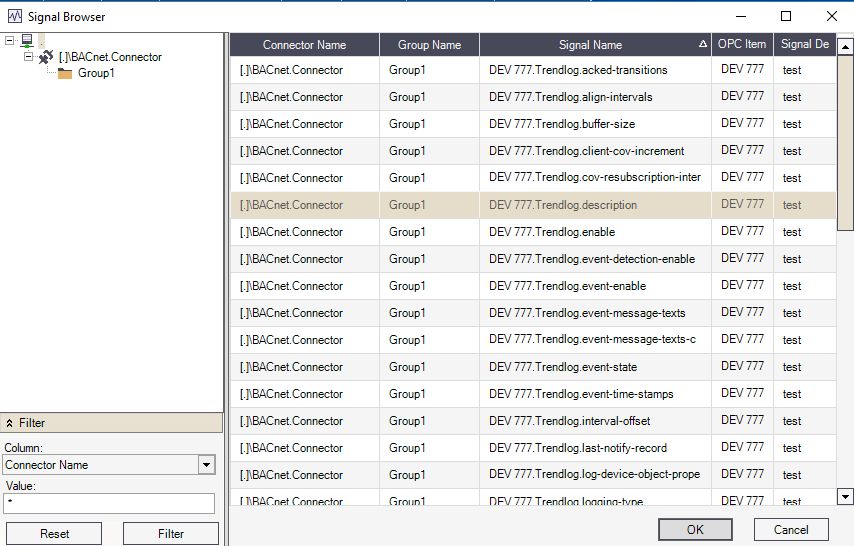This screenshot has width=854, height=546.
Task: Open the Column dropdown for filtering
Action: 206,465
